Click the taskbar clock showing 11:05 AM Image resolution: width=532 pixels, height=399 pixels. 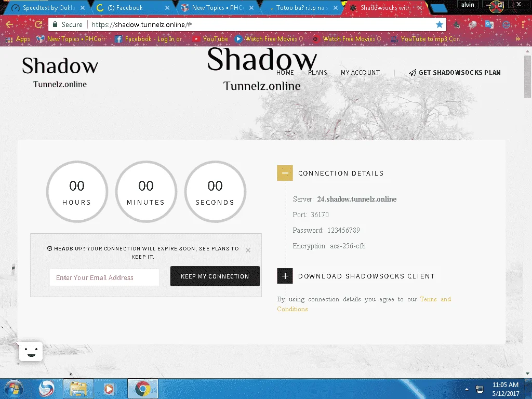point(506,389)
